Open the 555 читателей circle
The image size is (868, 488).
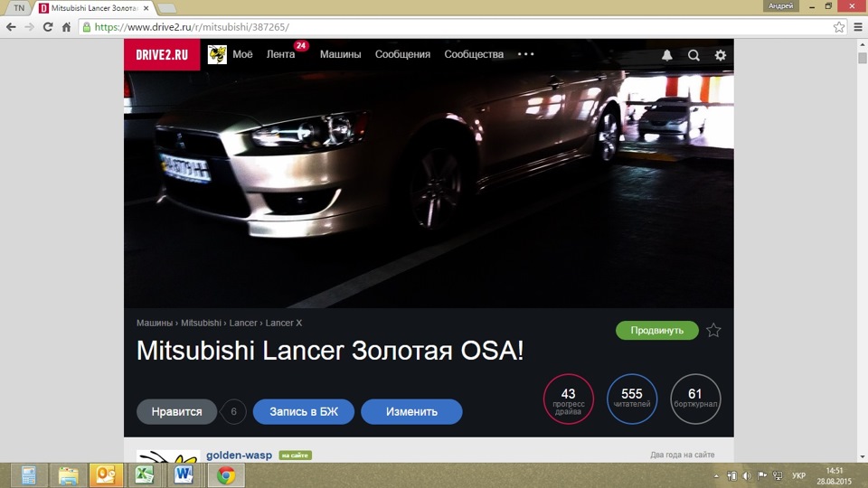coord(632,399)
